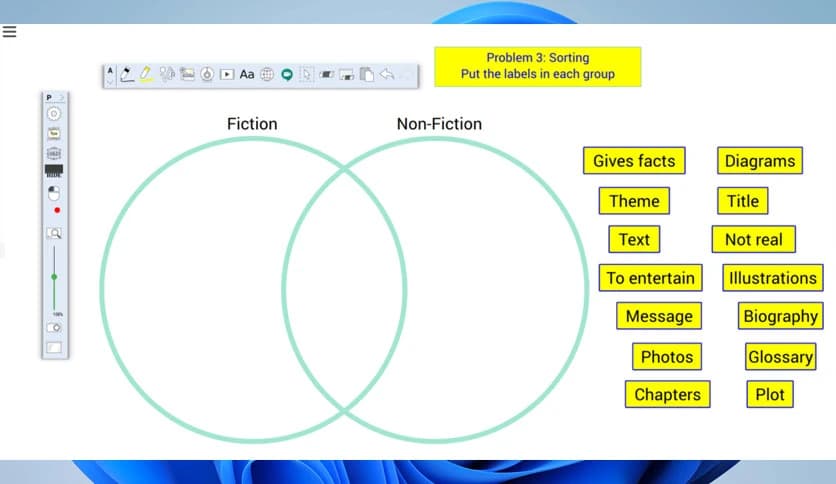This screenshot has width=836, height=484.
Task: Click the Biography label
Action: (781, 316)
